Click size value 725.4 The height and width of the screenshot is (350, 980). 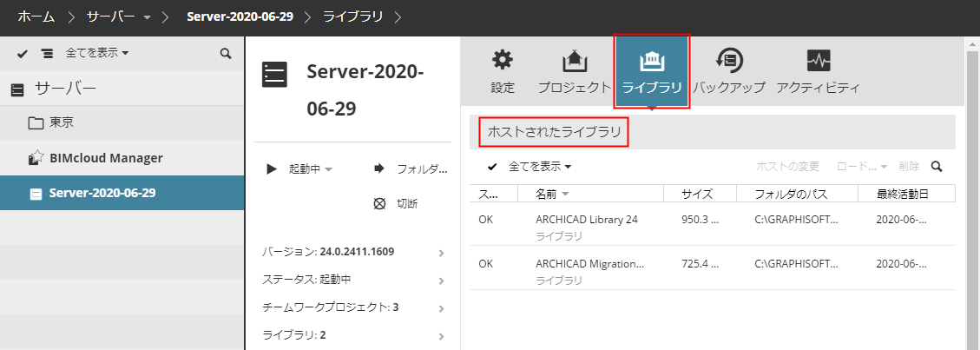(700, 264)
